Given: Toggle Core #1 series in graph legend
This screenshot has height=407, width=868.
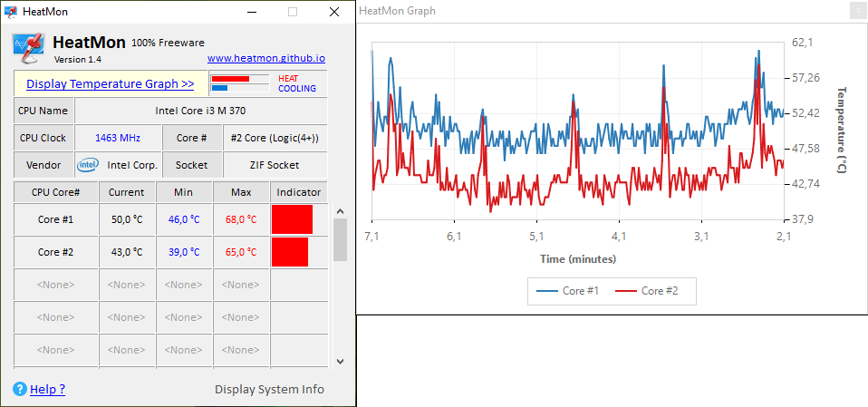Looking at the screenshot, I should tap(568, 291).
